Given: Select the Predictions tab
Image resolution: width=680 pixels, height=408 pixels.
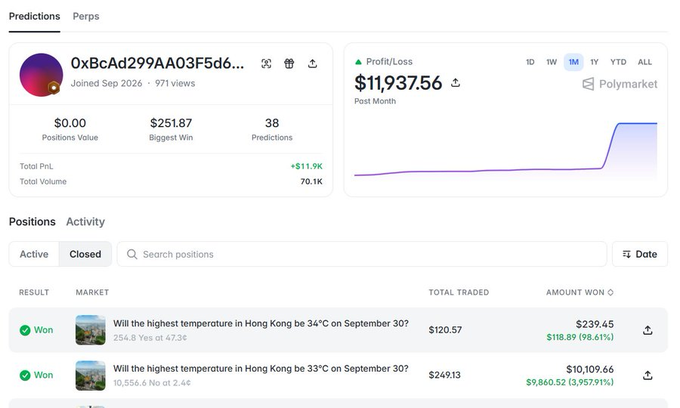Looking at the screenshot, I should 34,16.
